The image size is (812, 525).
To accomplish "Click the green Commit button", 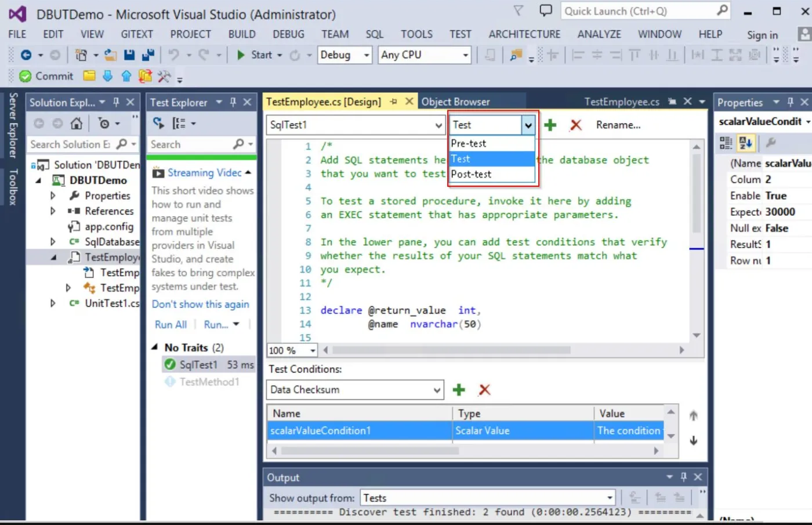I will [x=46, y=76].
